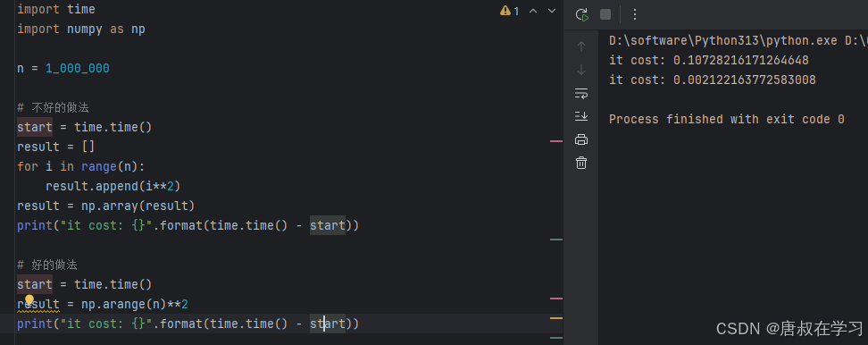
Task: Open the run panel more options menu
Action: (x=635, y=14)
